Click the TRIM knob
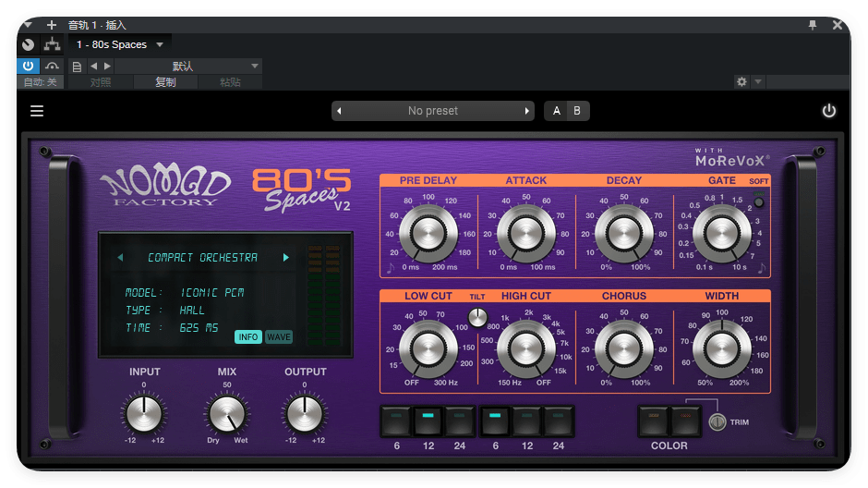This screenshot has height=488, width=868. tap(717, 422)
